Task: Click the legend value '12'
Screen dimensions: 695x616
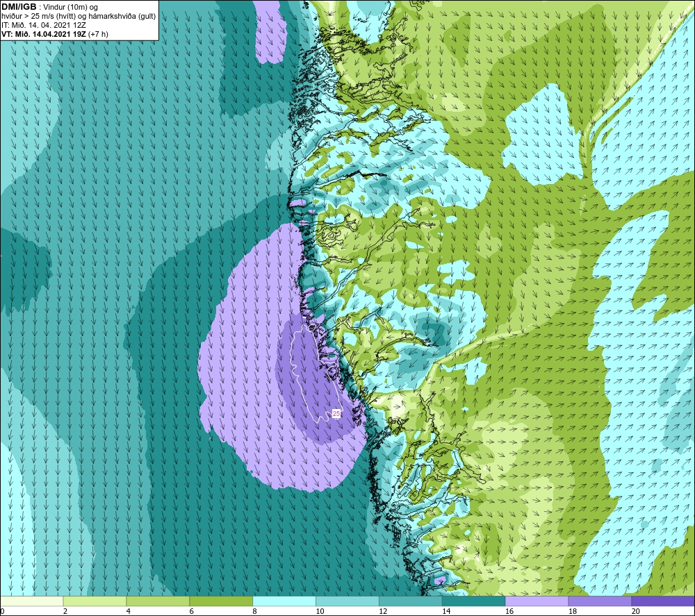Action: (384, 611)
